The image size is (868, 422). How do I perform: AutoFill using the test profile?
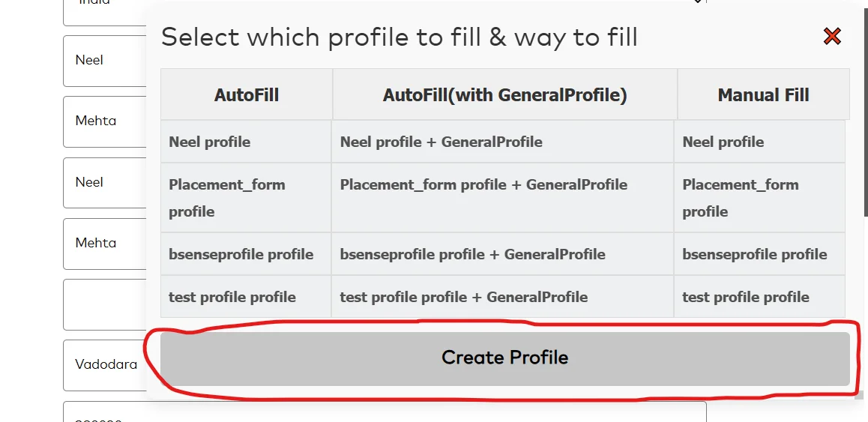click(x=232, y=297)
